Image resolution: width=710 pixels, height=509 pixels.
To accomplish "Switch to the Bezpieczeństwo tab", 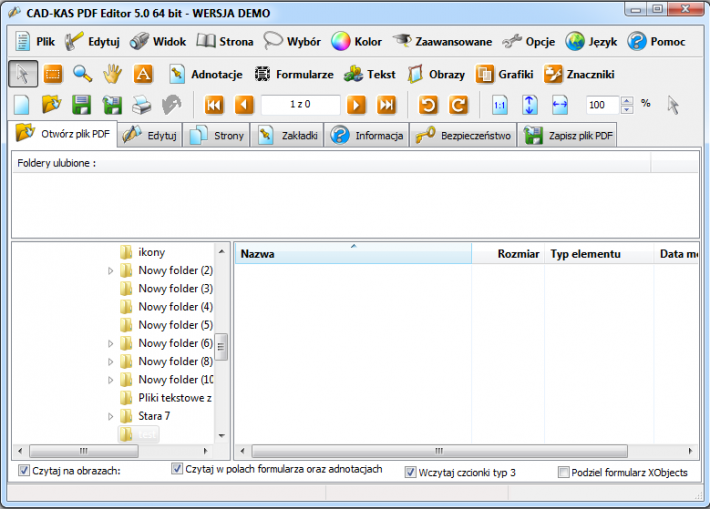I will 463,135.
